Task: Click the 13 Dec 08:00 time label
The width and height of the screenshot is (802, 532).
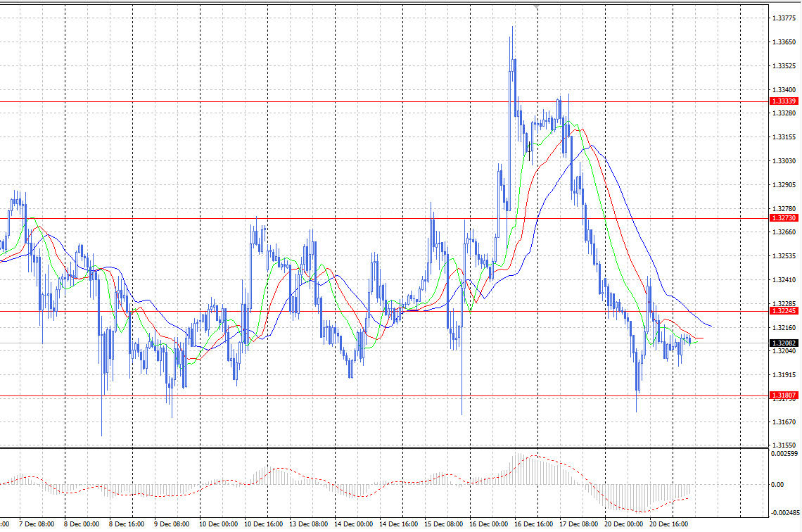Action: click(308, 524)
